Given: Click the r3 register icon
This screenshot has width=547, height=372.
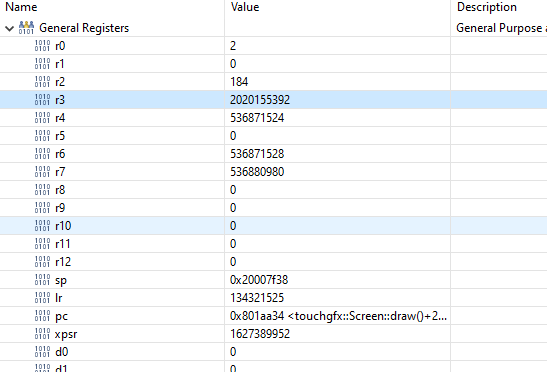Looking at the screenshot, I should click(42, 100).
